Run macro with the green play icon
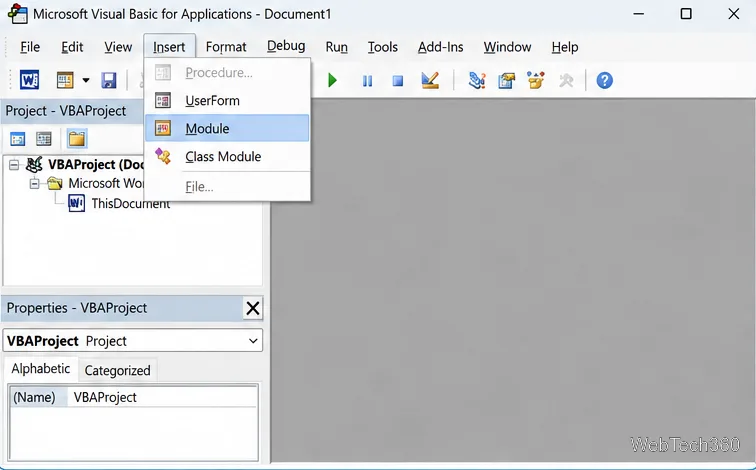The width and height of the screenshot is (756, 470). pos(332,80)
